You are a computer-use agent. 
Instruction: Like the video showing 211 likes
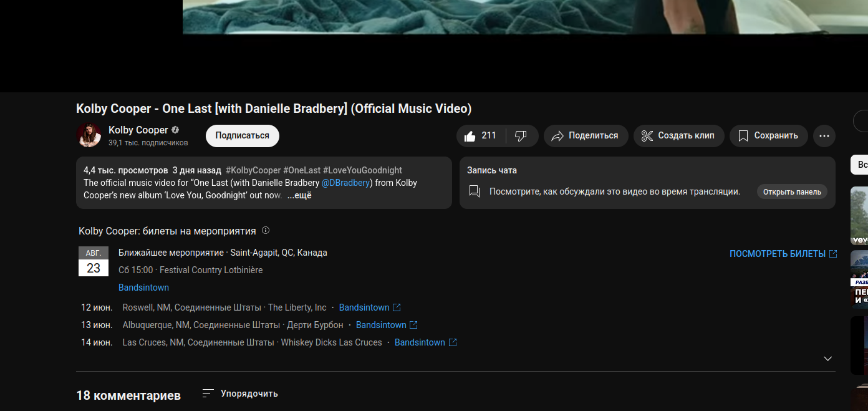481,136
